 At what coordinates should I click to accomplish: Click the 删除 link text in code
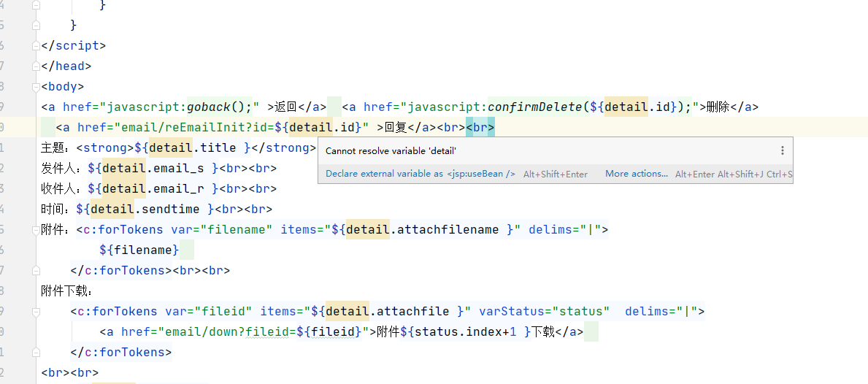point(718,107)
